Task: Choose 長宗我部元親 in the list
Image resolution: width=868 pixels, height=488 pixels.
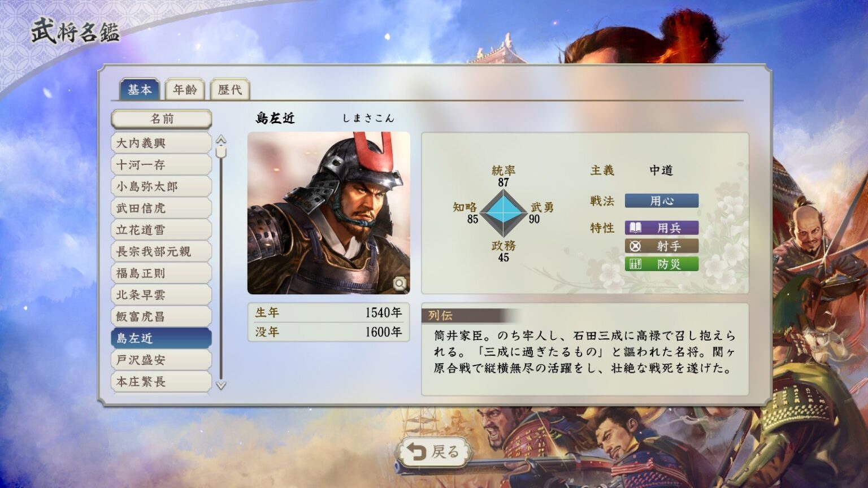Action: (162, 251)
